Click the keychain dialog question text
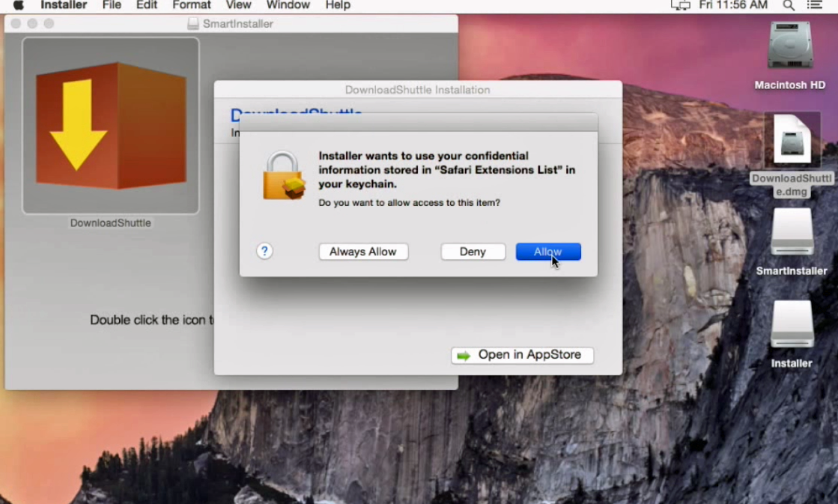 tap(410, 202)
